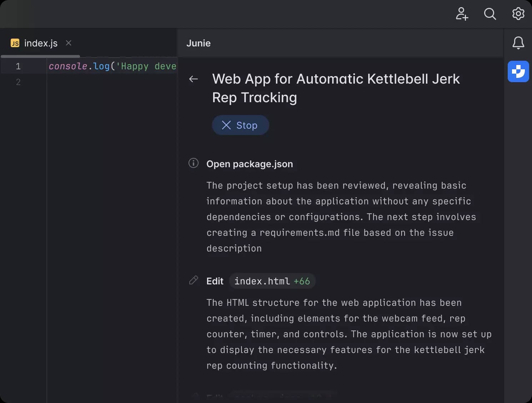The image size is (532, 403).
Task: Click the back arrow in the Junie panel
Action: [193, 79]
